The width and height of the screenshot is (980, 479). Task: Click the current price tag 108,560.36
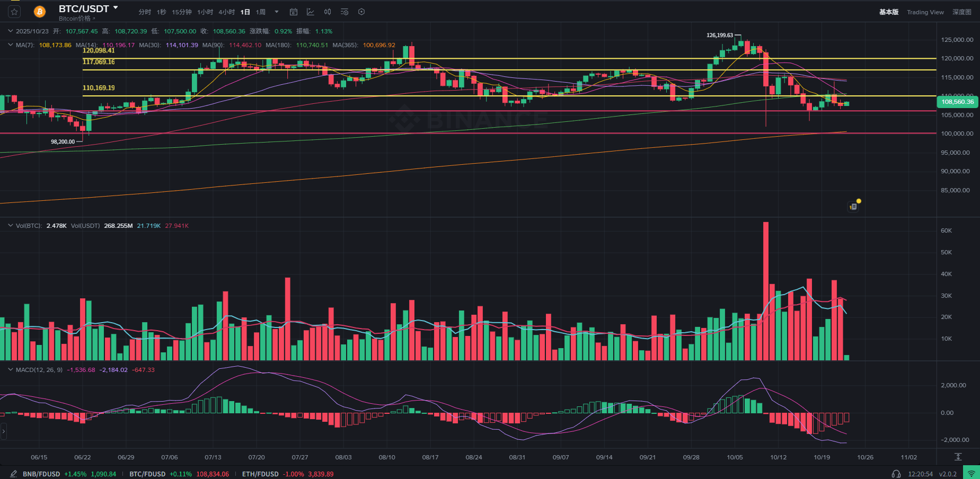click(x=957, y=102)
